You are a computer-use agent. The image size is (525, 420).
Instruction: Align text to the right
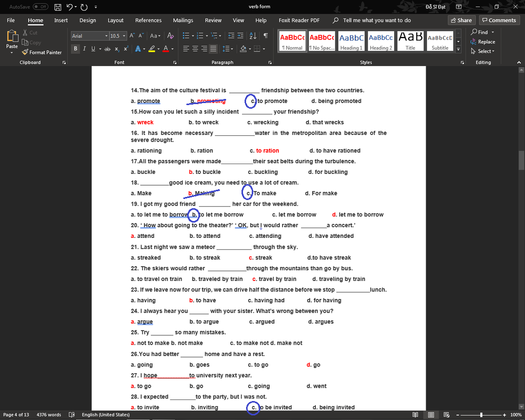coord(204,49)
